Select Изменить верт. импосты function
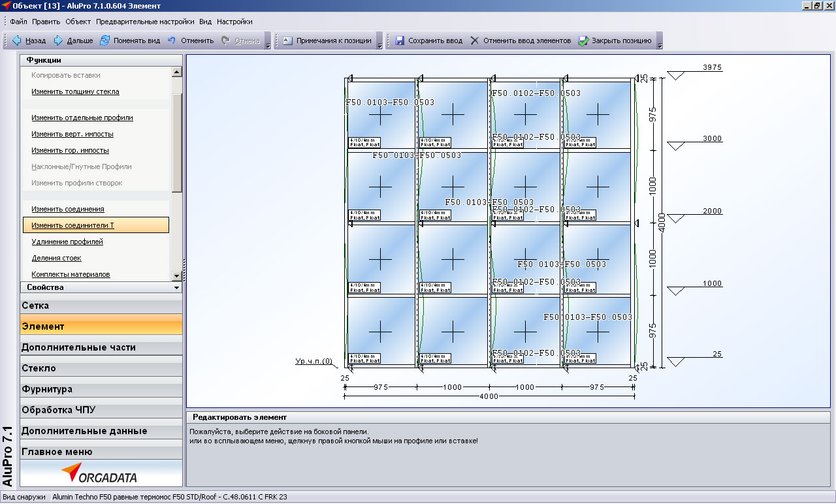 tap(72, 134)
